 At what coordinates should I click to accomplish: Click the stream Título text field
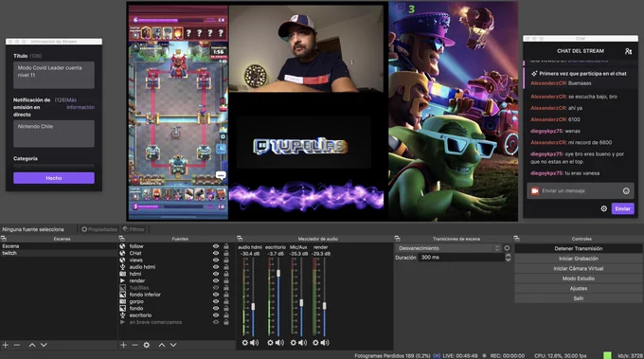point(54,75)
